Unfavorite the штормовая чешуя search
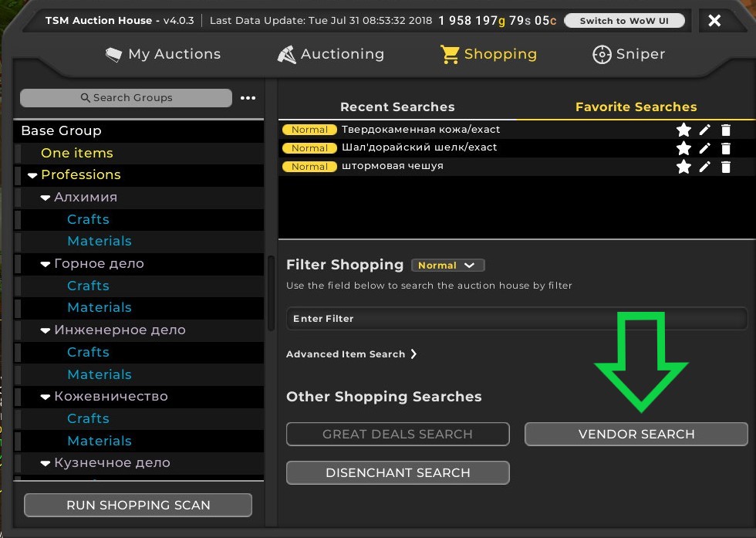Screen dimensions: 756x538 [x=683, y=167]
